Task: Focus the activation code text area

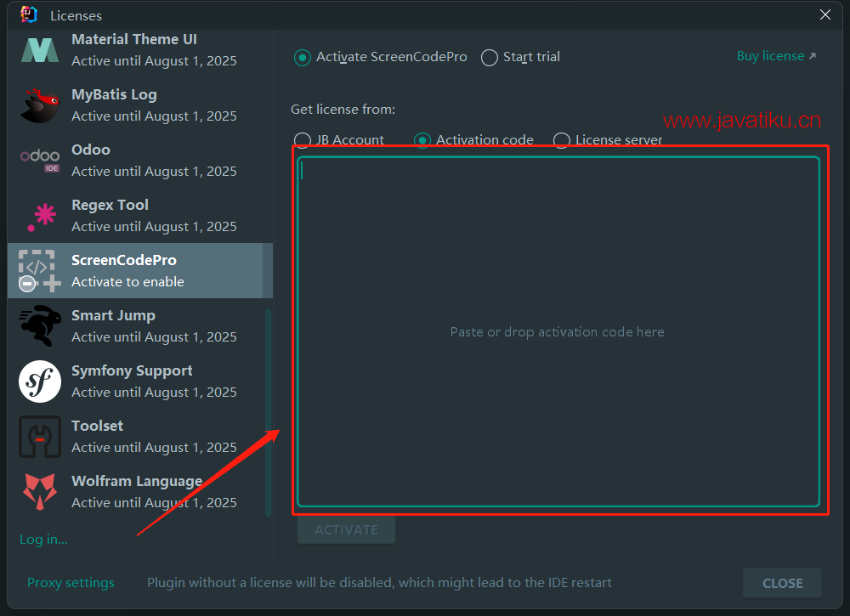Action: tap(558, 331)
